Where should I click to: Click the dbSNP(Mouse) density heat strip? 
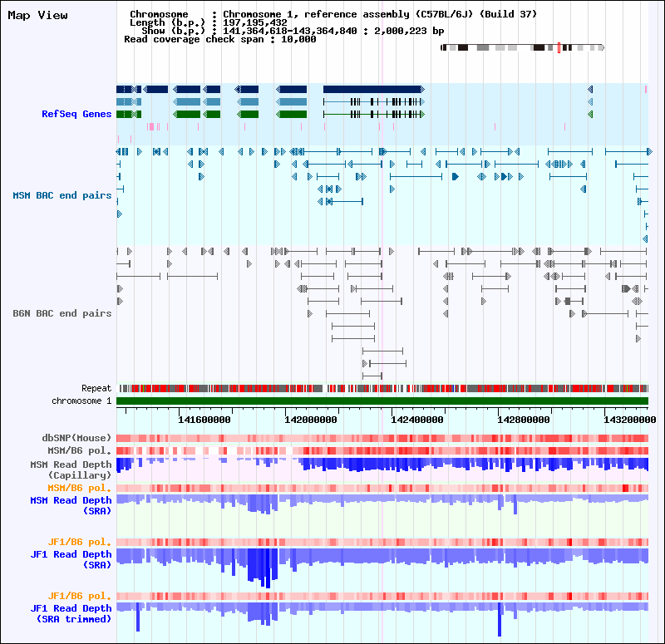tap(382, 439)
